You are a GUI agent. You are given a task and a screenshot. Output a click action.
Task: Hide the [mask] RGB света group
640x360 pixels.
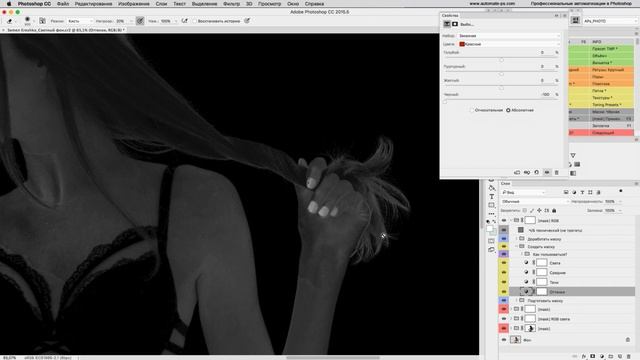click(x=504, y=319)
